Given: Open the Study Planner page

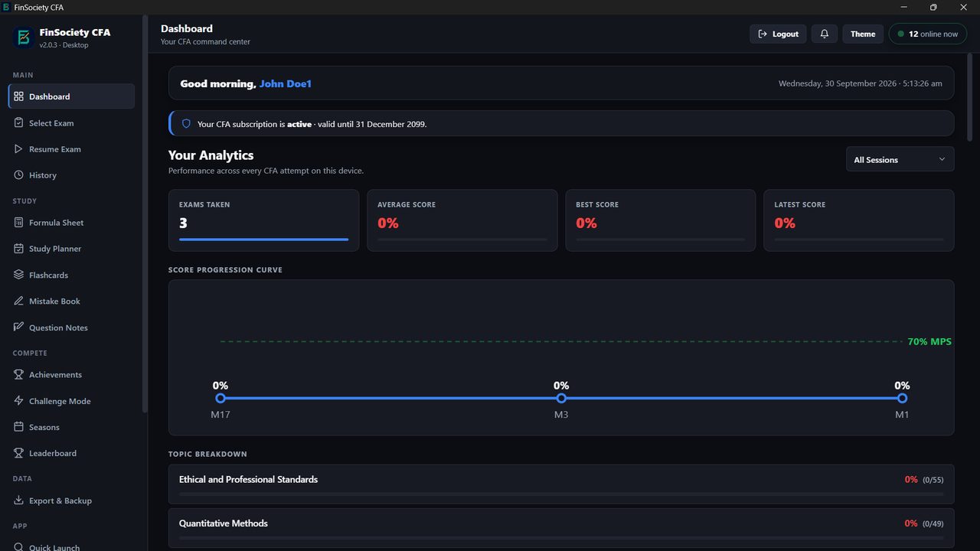Looking at the screenshot, I should point(71,248).
